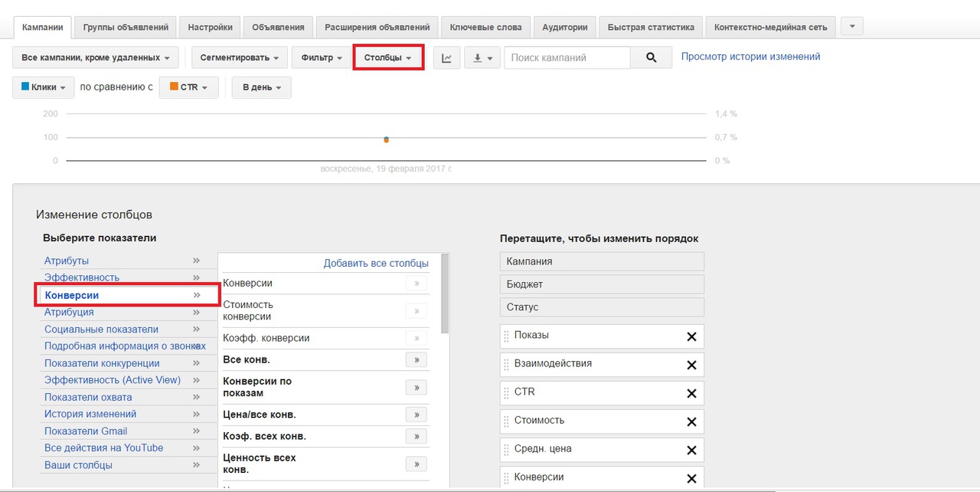Add the Ценность всех конв. column arrow
Image resolution: width=980 pixels, height=492 pixels.
[416, 464]
